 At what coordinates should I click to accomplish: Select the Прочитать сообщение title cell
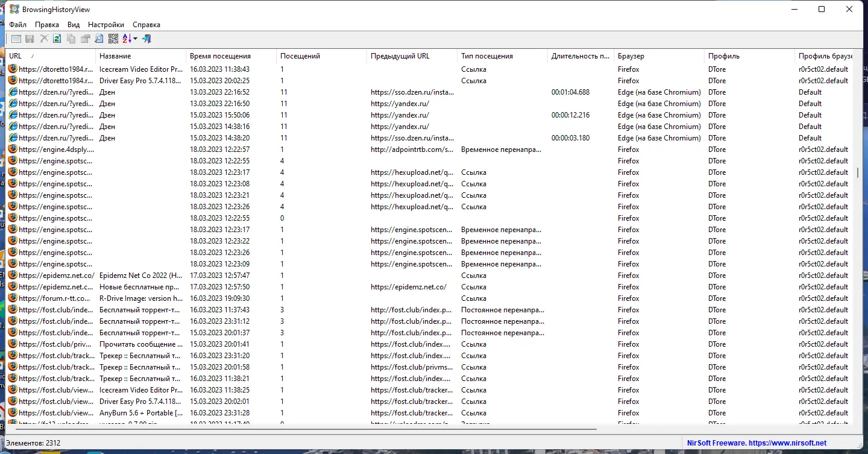[140, 344]
